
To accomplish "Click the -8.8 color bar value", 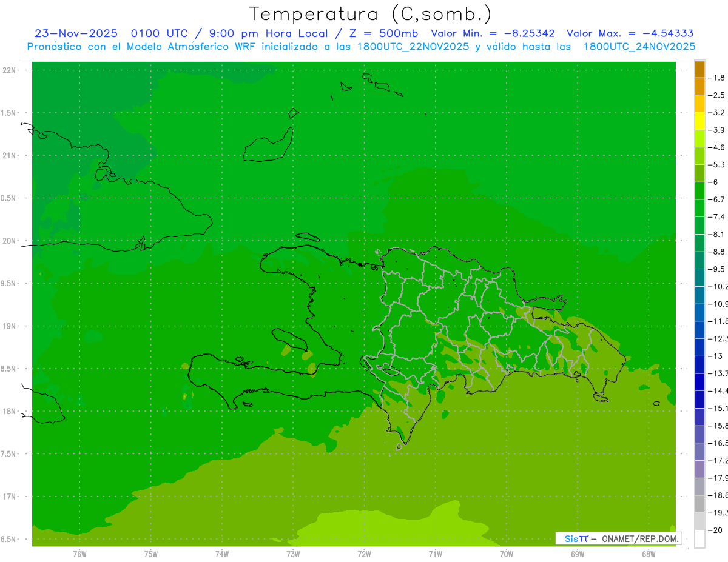I will coord(716,252).
